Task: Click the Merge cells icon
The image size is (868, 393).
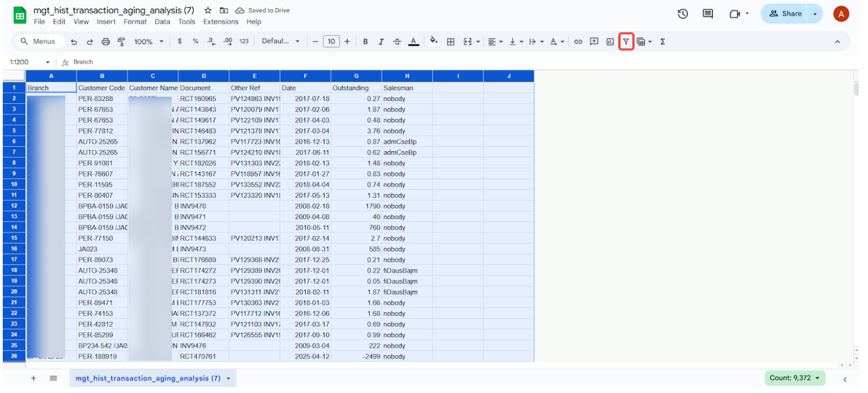Action: tap(467, 42)
